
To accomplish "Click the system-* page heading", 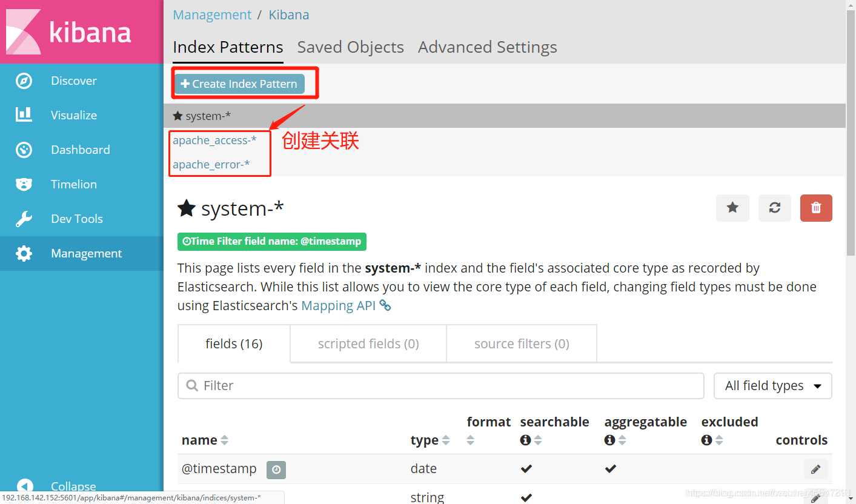I will tap(242, 208).
